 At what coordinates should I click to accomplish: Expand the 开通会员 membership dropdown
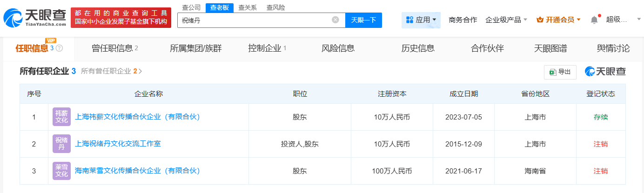(x=558, y=20)
